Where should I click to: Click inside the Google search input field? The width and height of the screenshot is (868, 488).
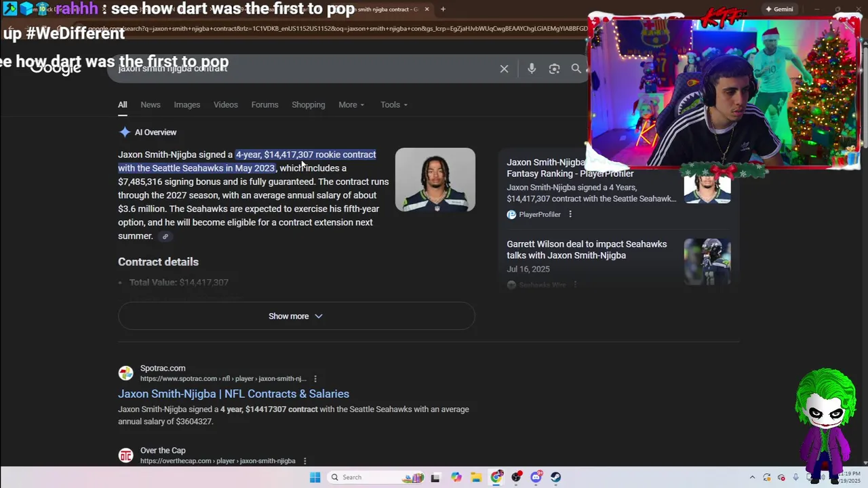tap(305, 68)
